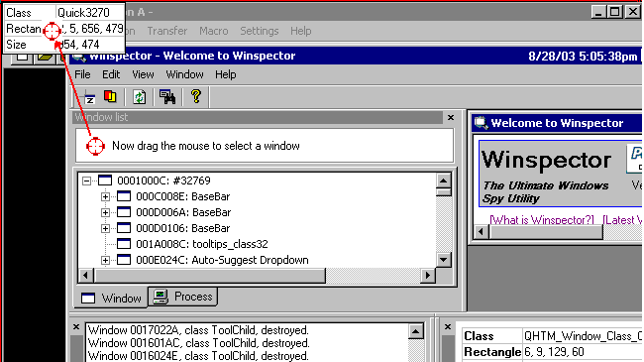Open the View menu in Winspector
This screenshot has height=362, width=644.
143,74
